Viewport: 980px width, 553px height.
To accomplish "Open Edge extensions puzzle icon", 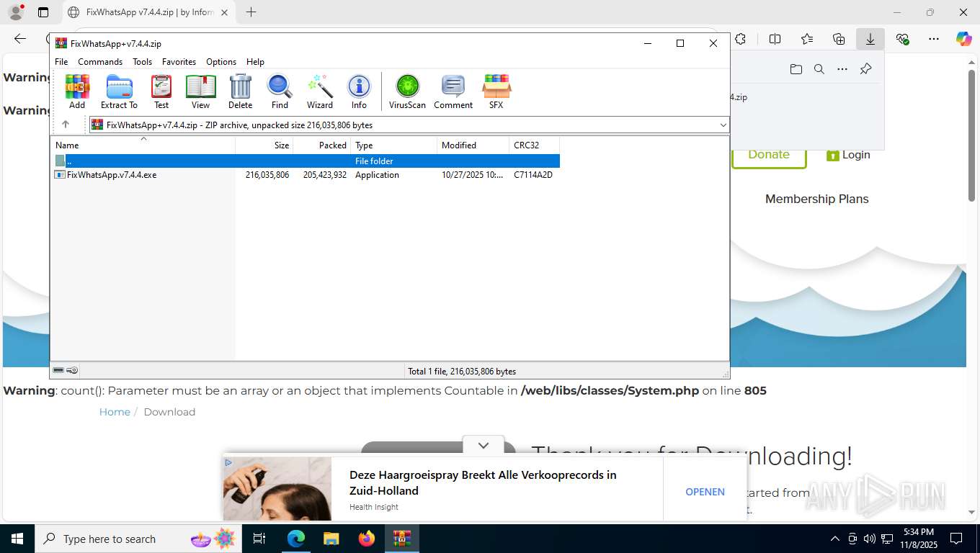I will [740, 39].
